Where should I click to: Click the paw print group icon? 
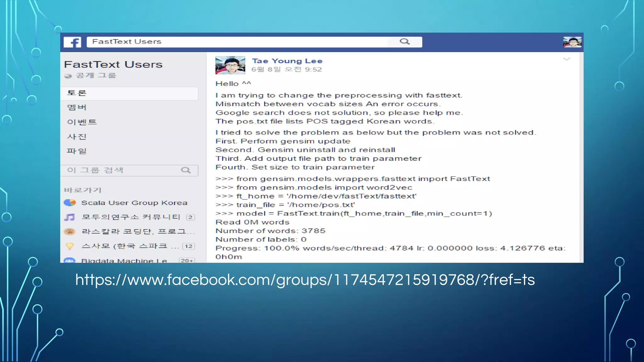70,232
